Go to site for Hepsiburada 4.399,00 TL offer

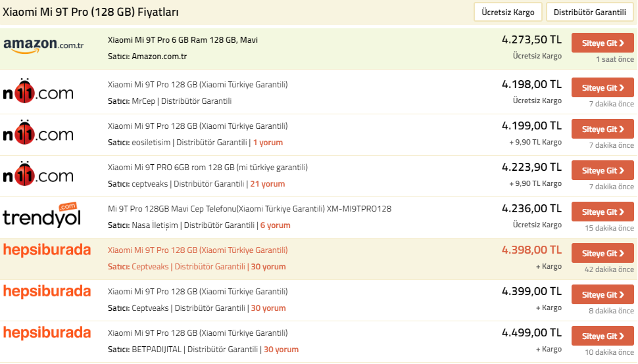602,295
